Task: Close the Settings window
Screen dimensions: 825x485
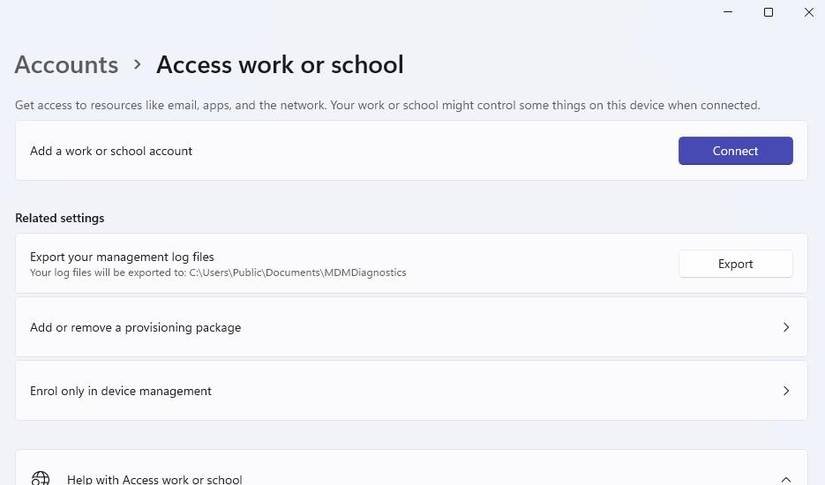Action: [810, 12]
